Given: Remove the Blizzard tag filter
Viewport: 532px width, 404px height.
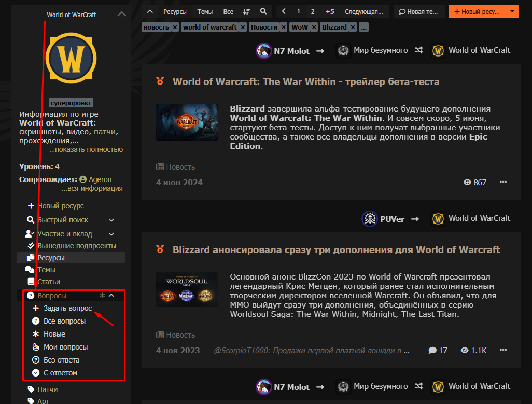Looking at the screenshot, I should pos(353,27).
